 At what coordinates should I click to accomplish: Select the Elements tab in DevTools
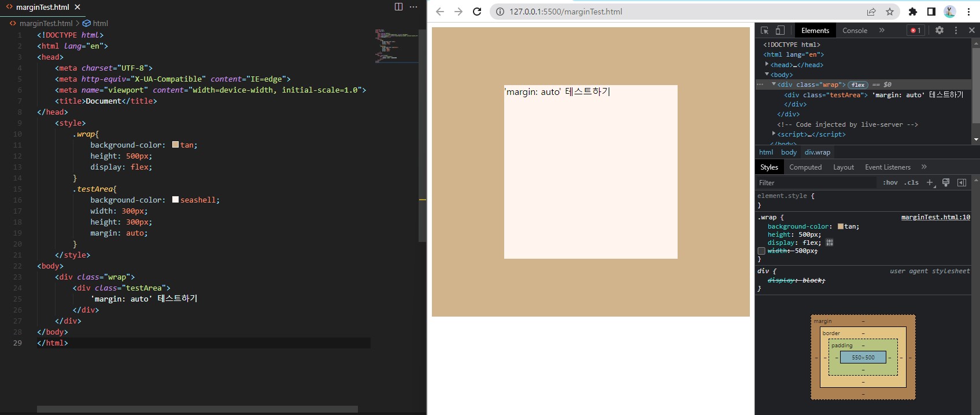click(x=815, y=31)
